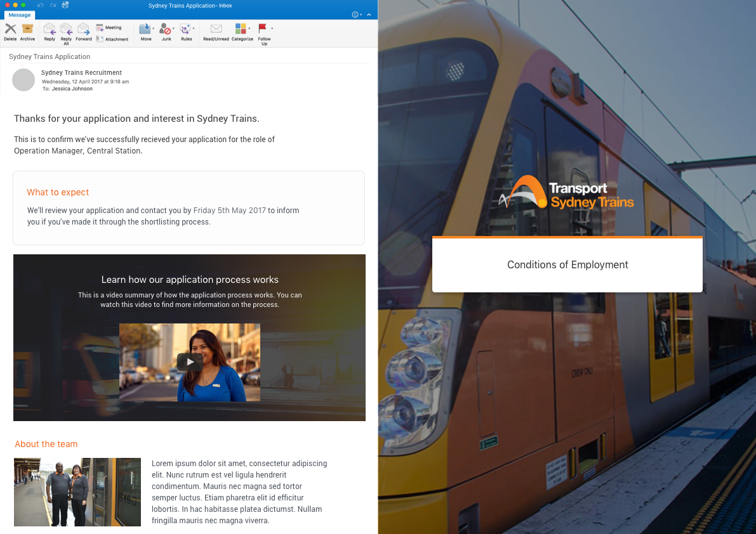Screen dimensions: 756x534
Task: Open the Move dropdown arrow
Action: click(x=154, y=29)
